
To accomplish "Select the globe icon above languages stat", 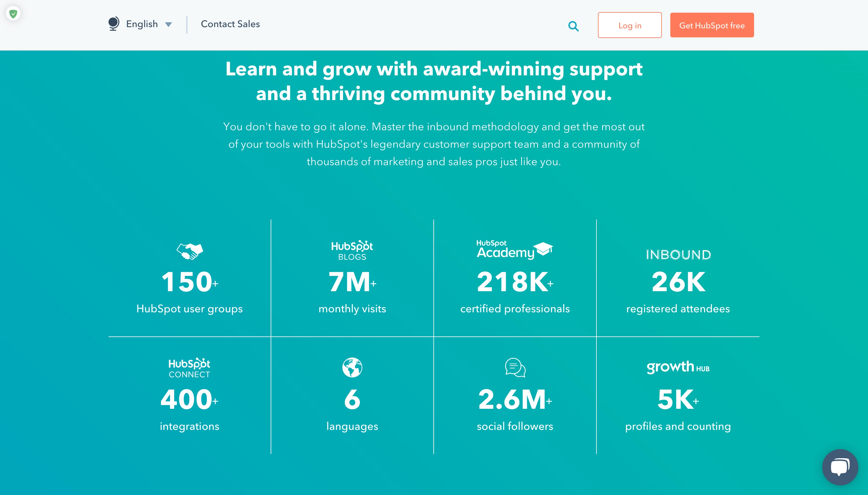I will point(352,367).
